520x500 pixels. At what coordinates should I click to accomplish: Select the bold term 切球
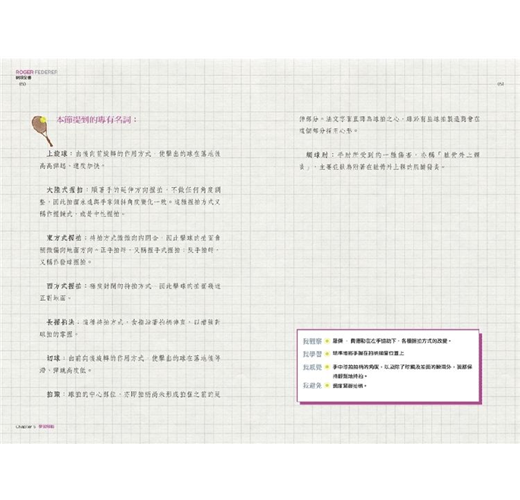pyautogui.click(x=53, y=358)
